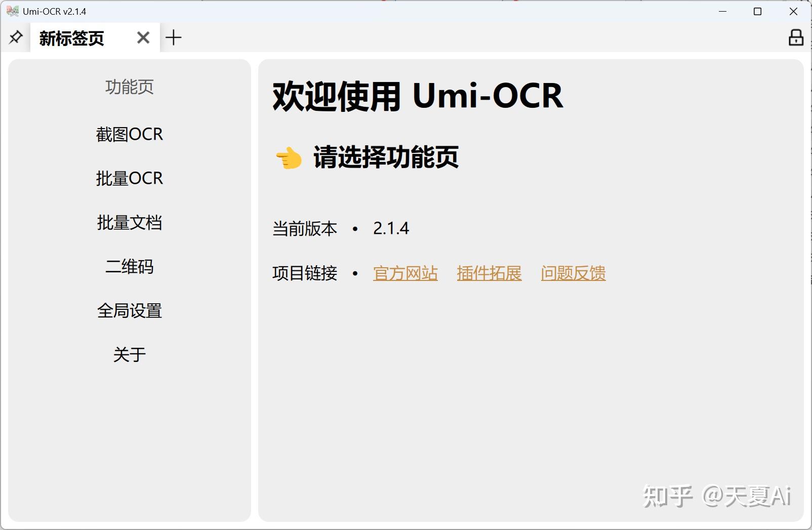Select the 新标签页 tab
The width and height of the screenshot is (812, 530).
71,37
